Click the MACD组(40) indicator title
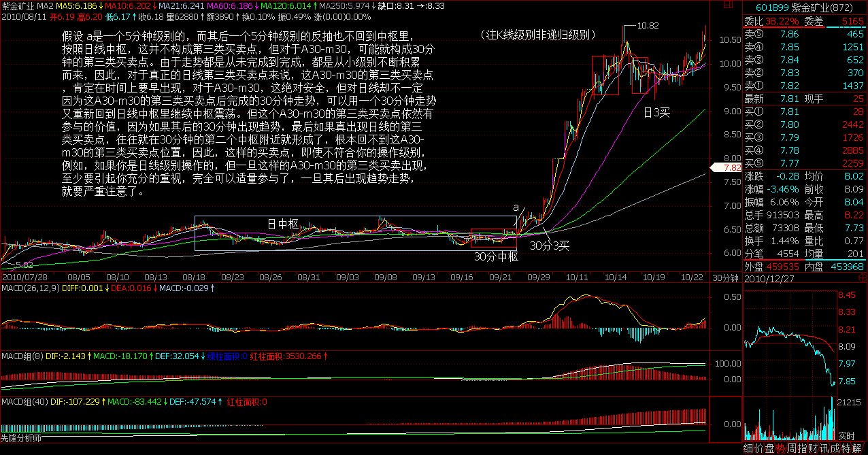 pyautogui.click(x=24, y=401)
